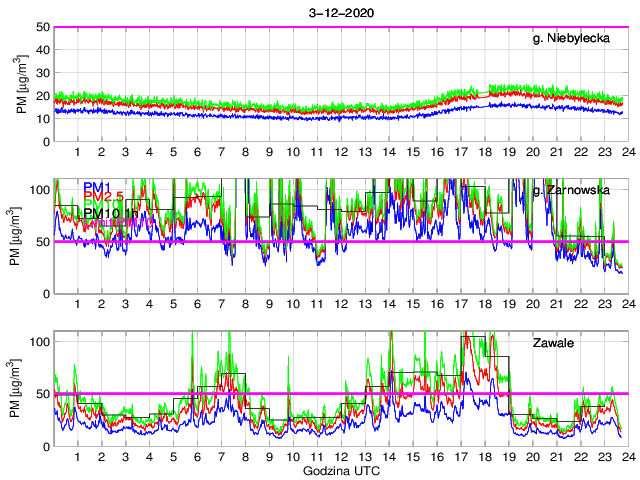Click the middle chart PM y-axis label
Screen dimensions: 640x480
coord(14,236)
